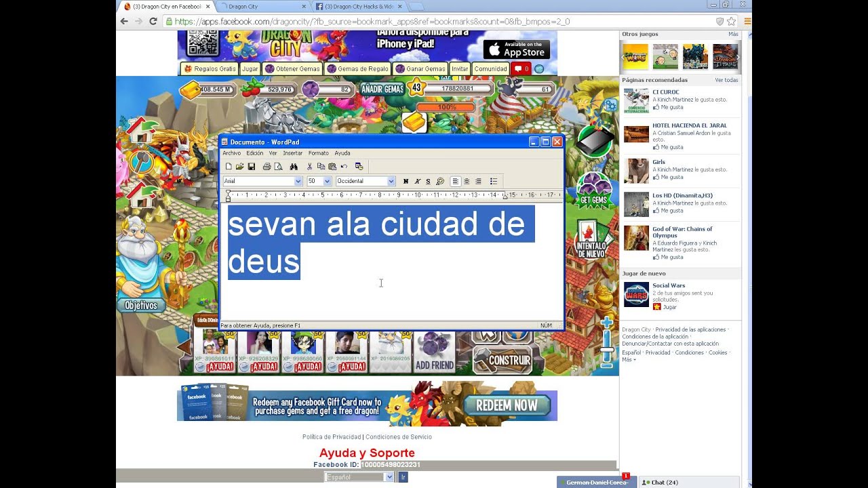Center text alignment in WordPad

click(467, 181)
